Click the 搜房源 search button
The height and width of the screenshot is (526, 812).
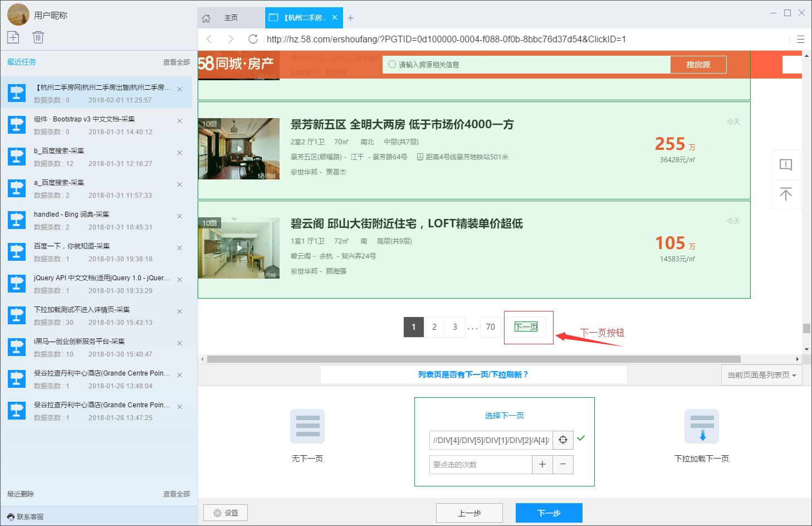point(698,65)
